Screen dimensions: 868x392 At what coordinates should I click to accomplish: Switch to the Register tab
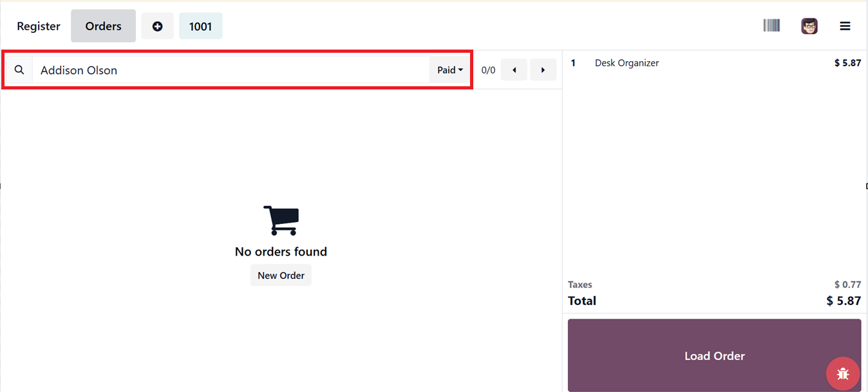[39, 26]
